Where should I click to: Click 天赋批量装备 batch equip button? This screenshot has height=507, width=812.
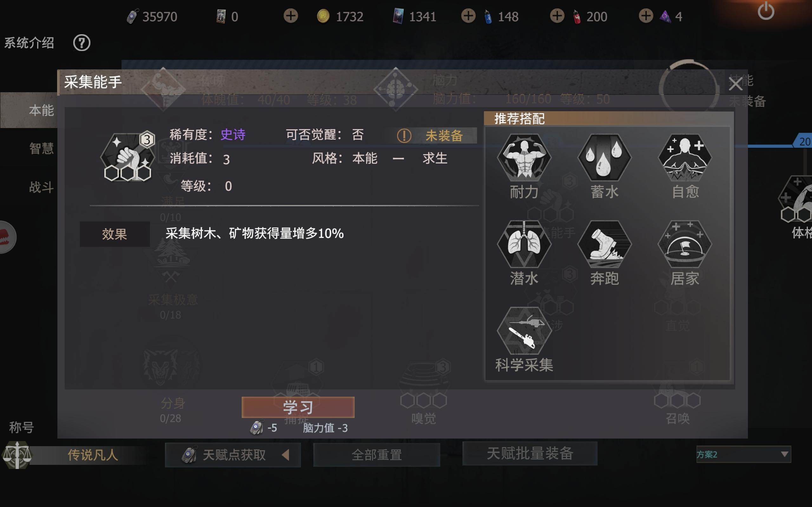[530, 453]
